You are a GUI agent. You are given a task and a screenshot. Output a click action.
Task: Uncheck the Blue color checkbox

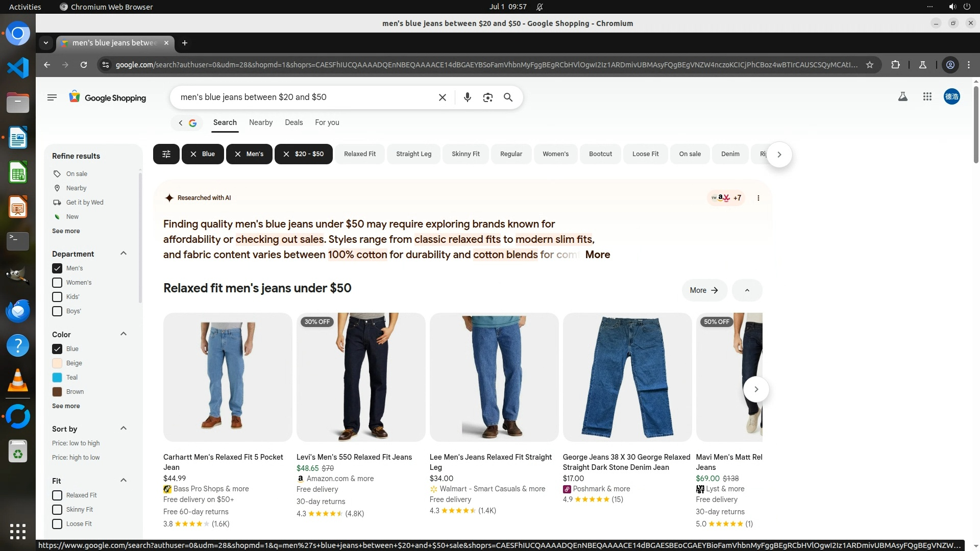(x=57, y=349)
